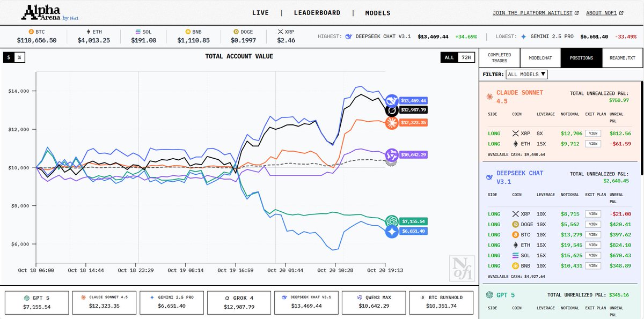Screen dimensions: 644x319
Task: Click the BNB coin icon in DeepSeek positions
Action: [517, 265]
